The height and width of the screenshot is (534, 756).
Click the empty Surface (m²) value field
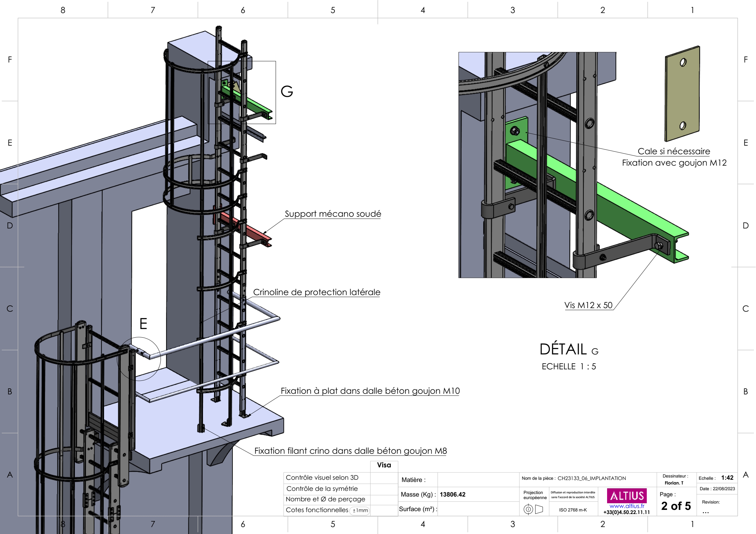[x=478, y=509]
